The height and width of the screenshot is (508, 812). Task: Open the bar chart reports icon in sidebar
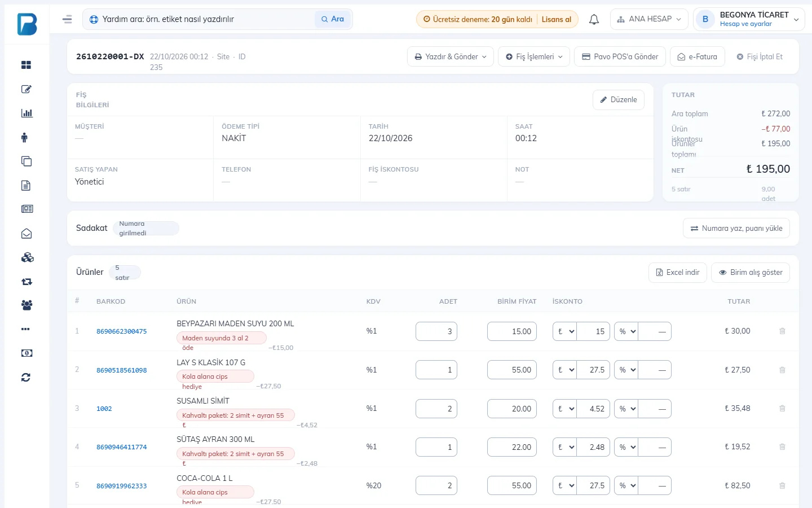tap(27, 113)
